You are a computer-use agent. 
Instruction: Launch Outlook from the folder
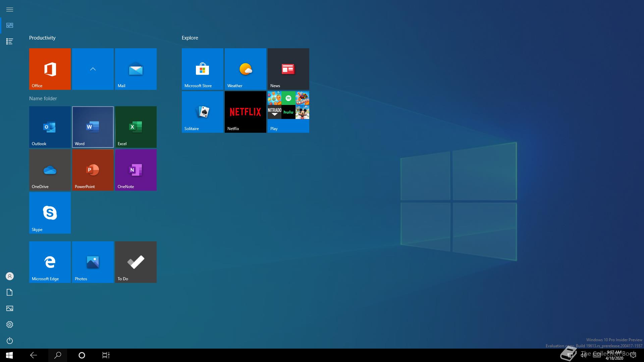[50, 127]
